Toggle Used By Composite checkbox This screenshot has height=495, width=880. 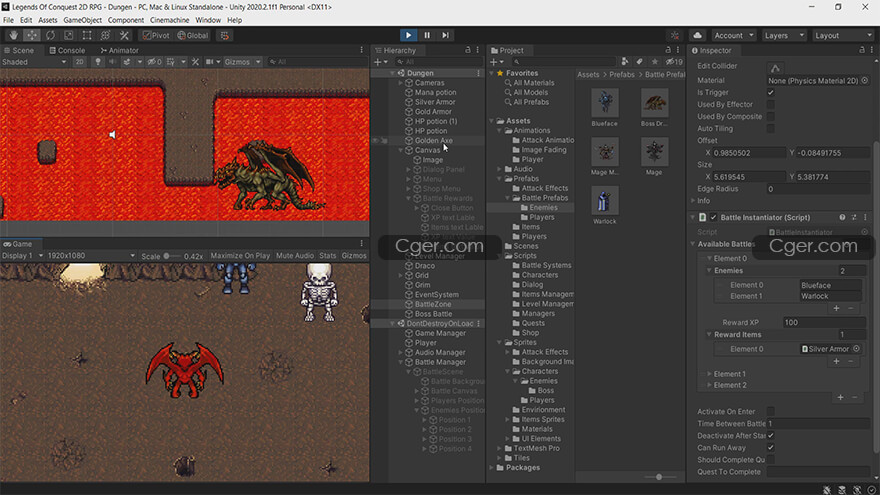click(x=771, y=116)
